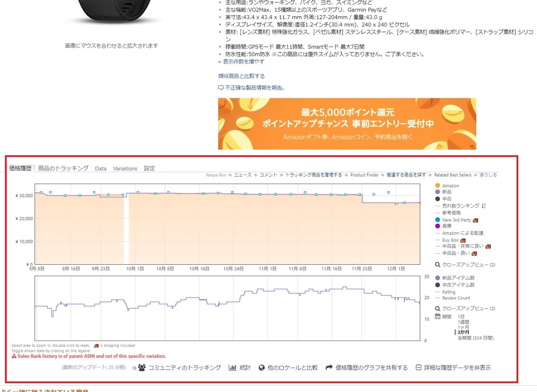Click the toggle oval after the price chart's クローズアップビュー
This screenshot has height=392, width=537.
coord(492,265)
